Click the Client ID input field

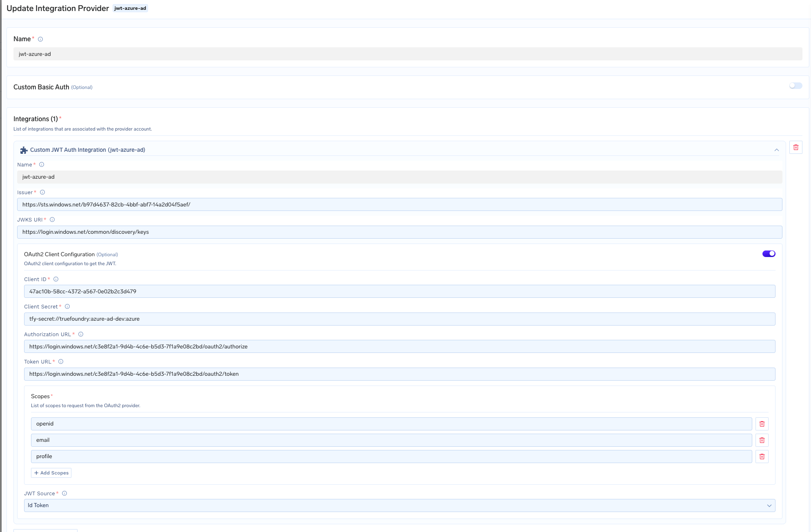(x=399, y=291)
